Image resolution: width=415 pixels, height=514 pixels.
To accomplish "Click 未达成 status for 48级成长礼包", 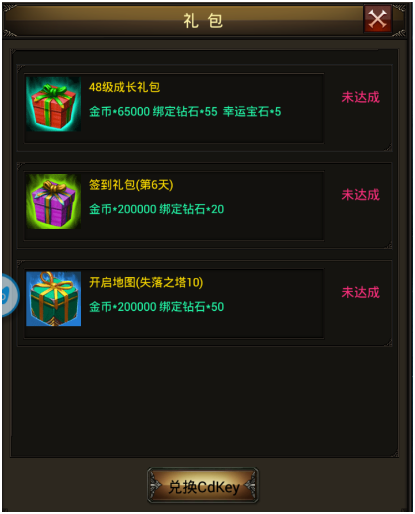I will pyautogui.click(x=360, y=97).
